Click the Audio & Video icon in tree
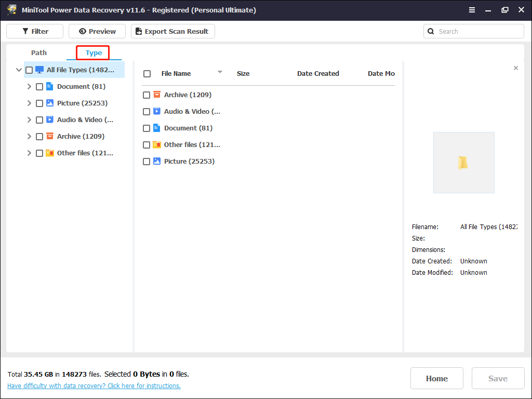The width and height of the screenshot is (532, 399). (49, 120)
